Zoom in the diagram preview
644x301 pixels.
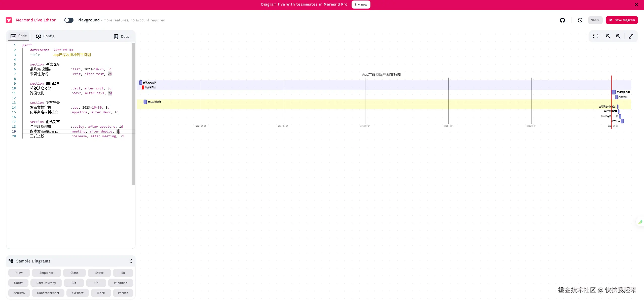[x=618, y=36]
